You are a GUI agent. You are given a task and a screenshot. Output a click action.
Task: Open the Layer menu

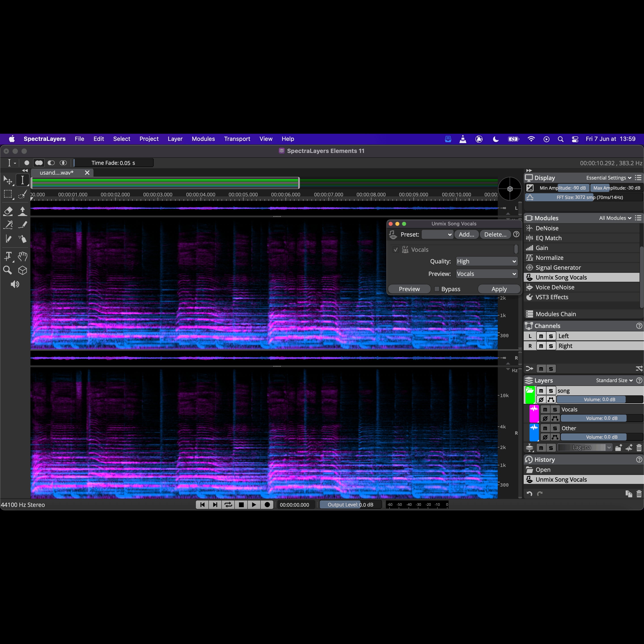[175, 139]
